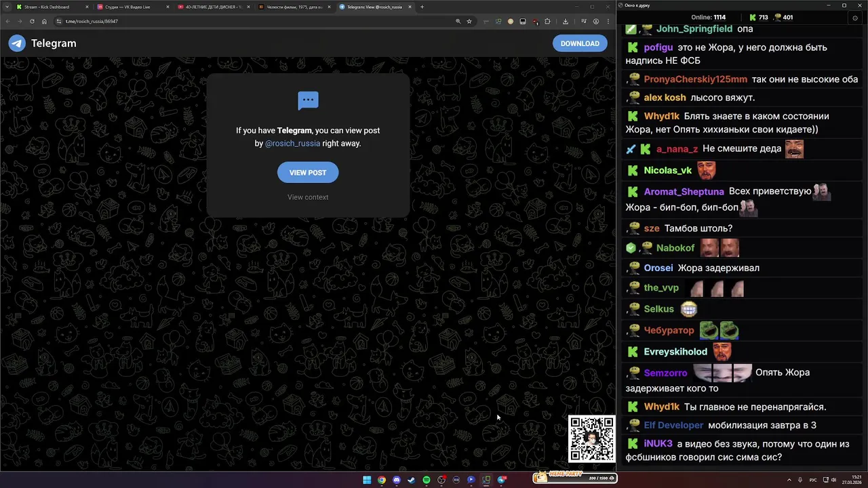Click username Aromat_Sheptuna in chat
The height and width of the screenshot is (488, 868).
[684, 192]
